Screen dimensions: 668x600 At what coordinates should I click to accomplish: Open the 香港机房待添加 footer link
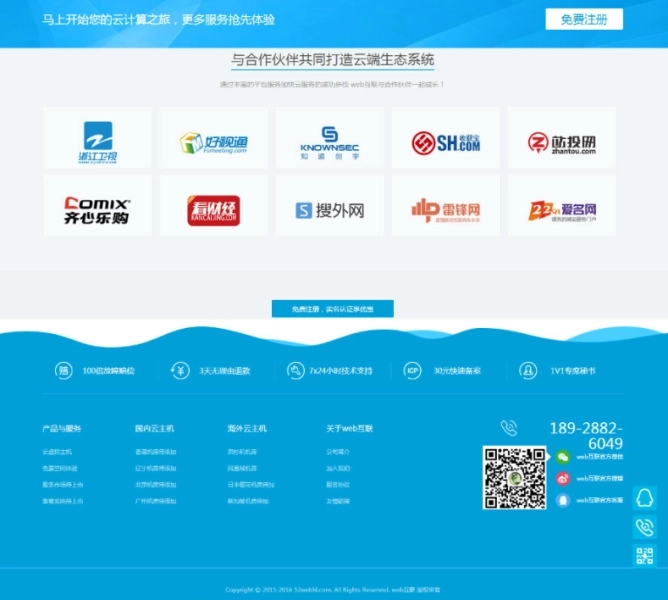pos(155,452)
